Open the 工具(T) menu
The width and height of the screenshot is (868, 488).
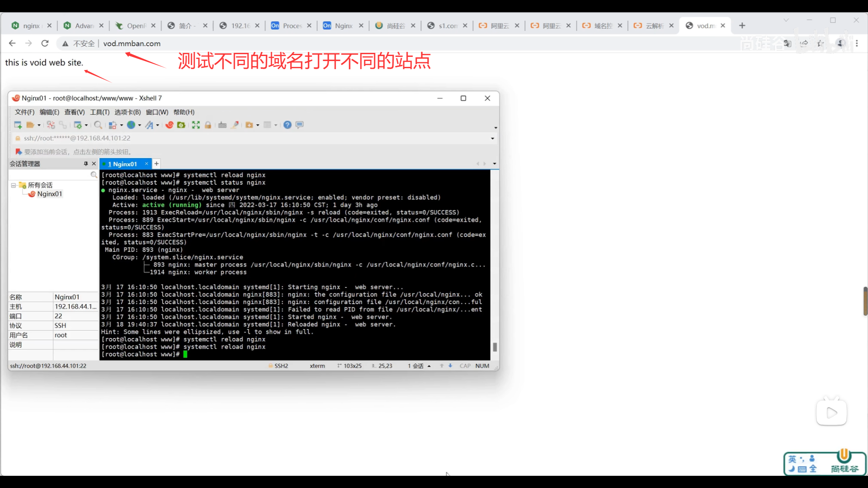(x=99, y=112)
